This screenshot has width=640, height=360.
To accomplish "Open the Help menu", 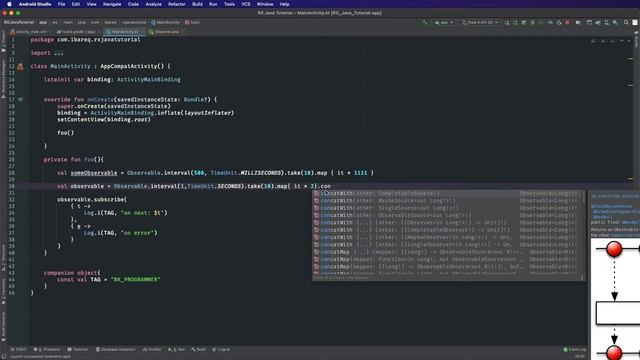I will click(284, 4).
